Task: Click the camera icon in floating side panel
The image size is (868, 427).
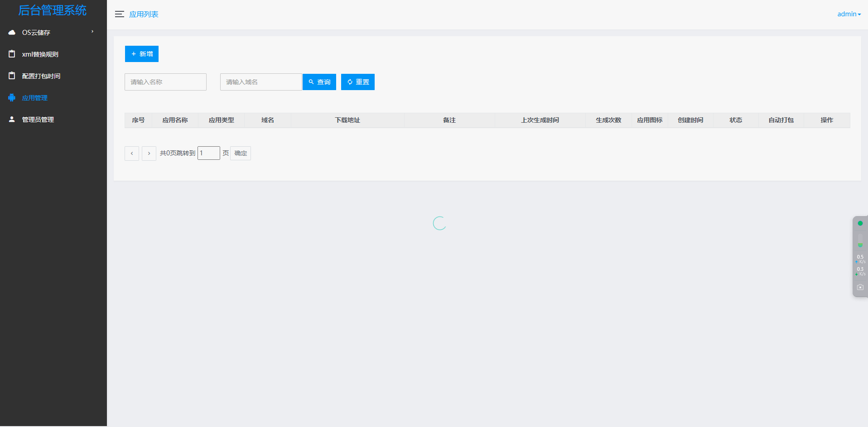Action: coord(860,287)
